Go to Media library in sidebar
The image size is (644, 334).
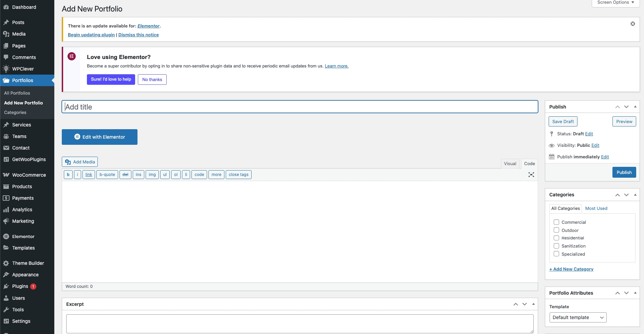click(19, 34)
